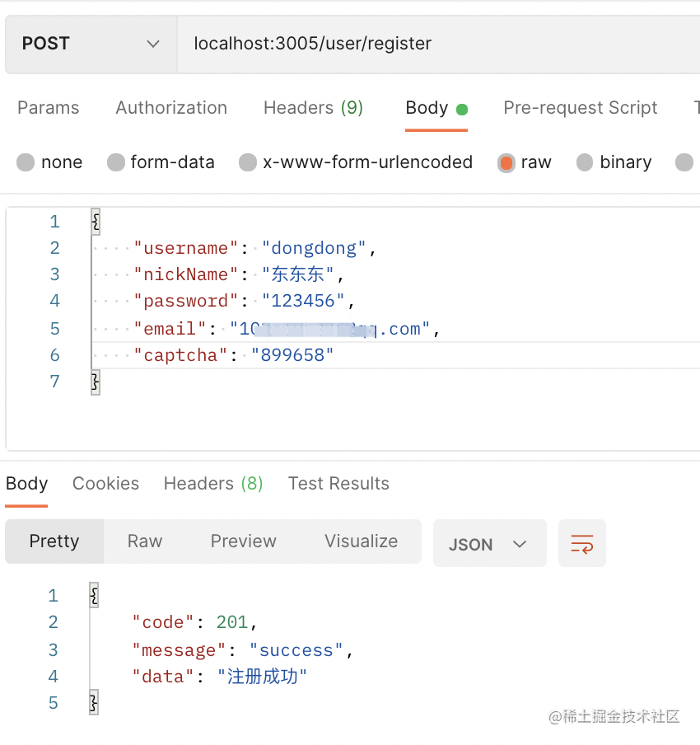Collapse the request JSON opening brace
700x745 pixels.
pyautogui.click(x=96, y=221)
